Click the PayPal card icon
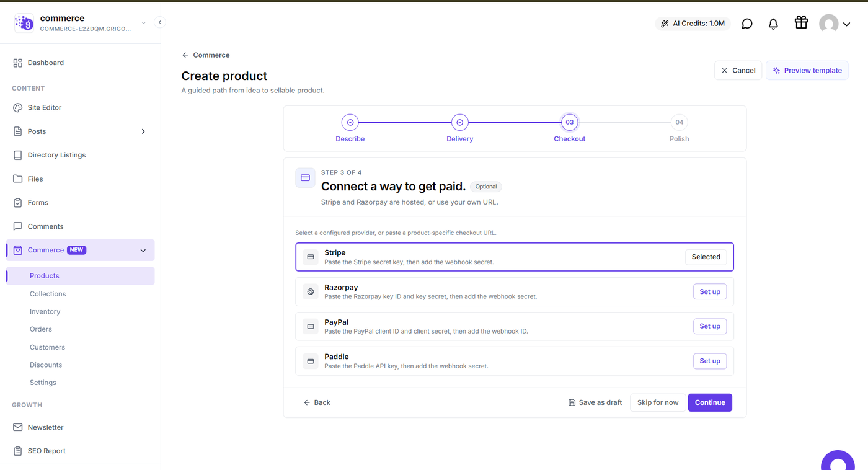 (x=311, y=326)
